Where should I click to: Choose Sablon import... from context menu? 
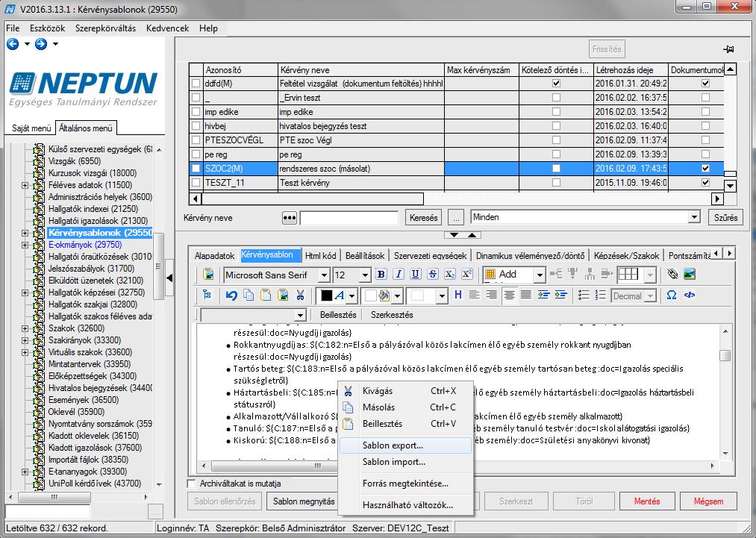tap(405, 462)
